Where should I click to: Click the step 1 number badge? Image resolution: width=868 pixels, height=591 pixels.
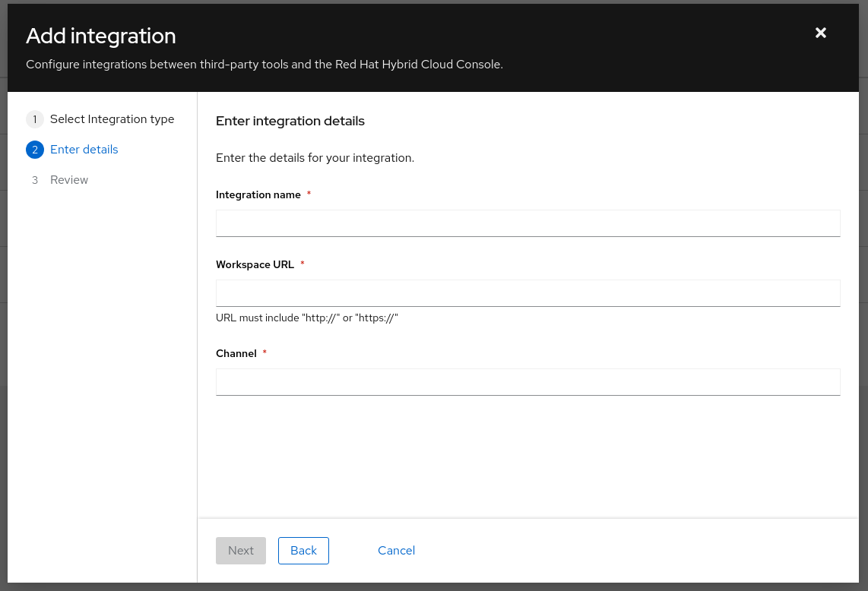(34, 119)
